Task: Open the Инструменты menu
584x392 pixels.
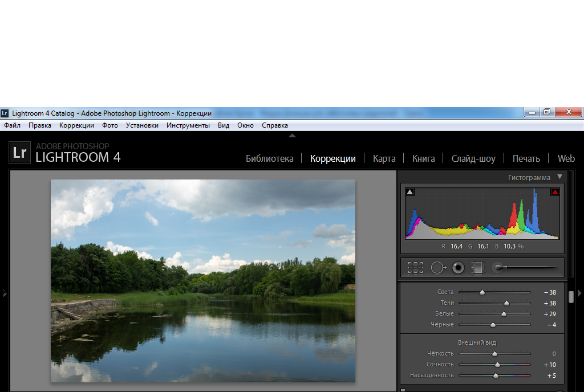Action: pos(188,125)
